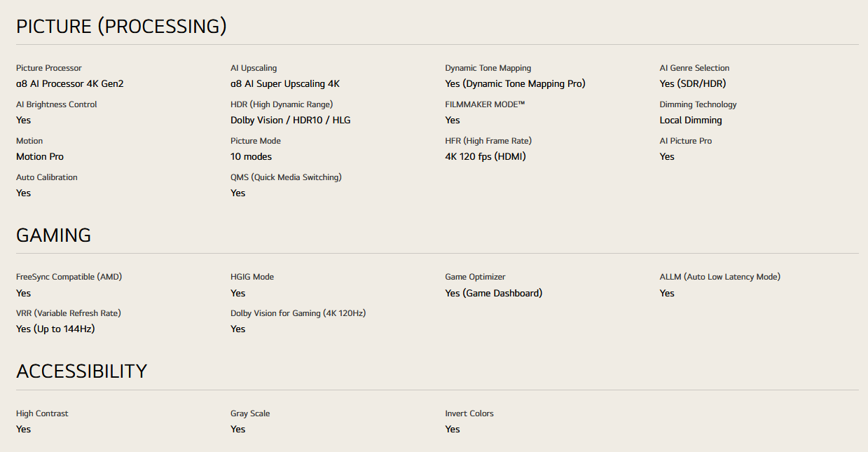Select the α8 AI Processor 4K Gen2 value

click(70, 84)
